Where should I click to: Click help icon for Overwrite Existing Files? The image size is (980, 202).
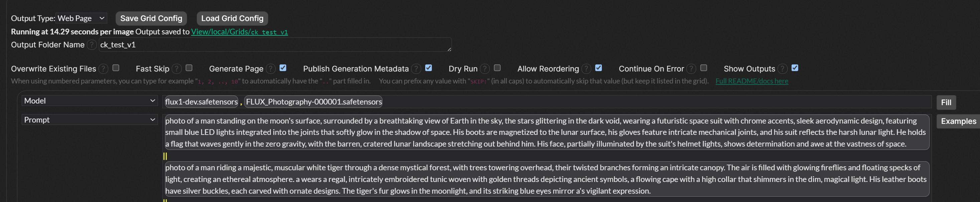coord(103,69)
